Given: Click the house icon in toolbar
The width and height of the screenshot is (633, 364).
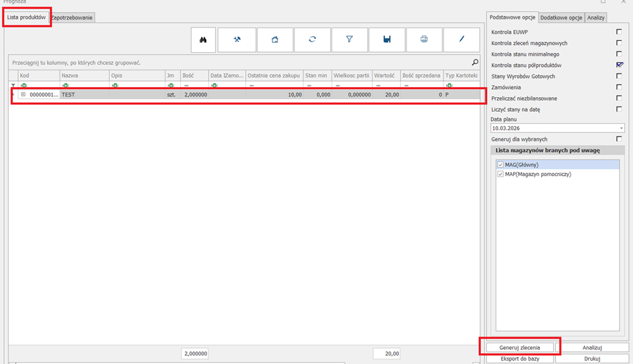Looking at the screenshot, I should [x=275, y=39].
